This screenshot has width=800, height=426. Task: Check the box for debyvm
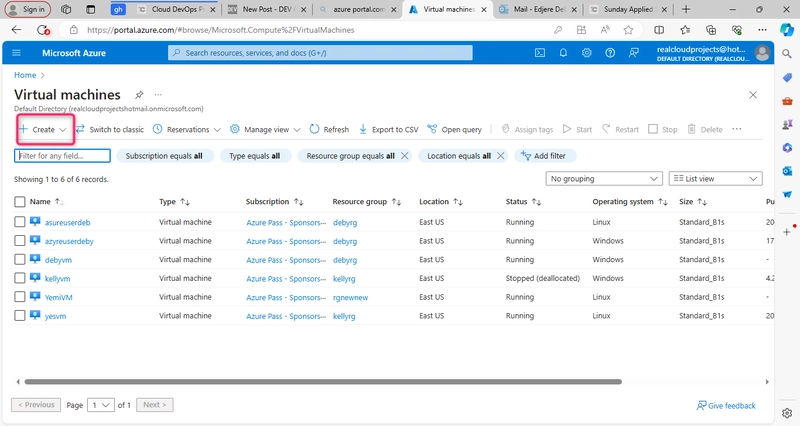point(19,260)
